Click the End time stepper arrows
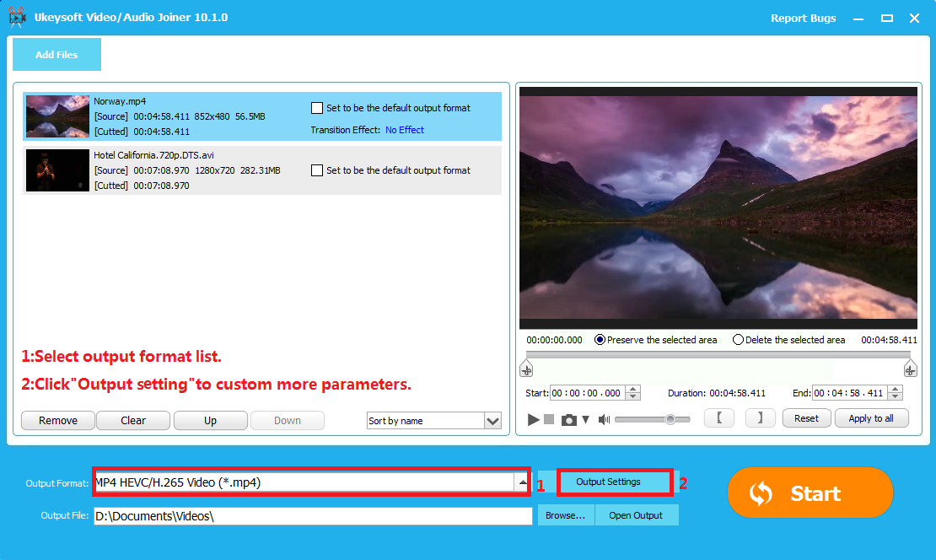Viewport: 936px width, 560px height. tap(895, 393)
